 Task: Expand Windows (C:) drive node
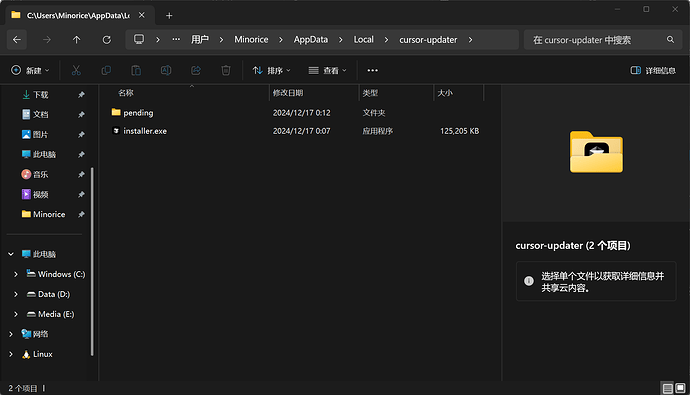pos(16,274)
